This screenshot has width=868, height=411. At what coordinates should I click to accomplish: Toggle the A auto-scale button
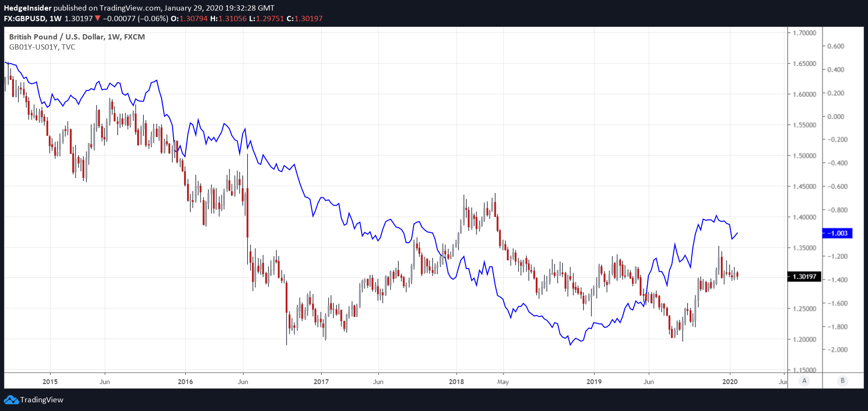pyautogui.click(x=804, y=381)
